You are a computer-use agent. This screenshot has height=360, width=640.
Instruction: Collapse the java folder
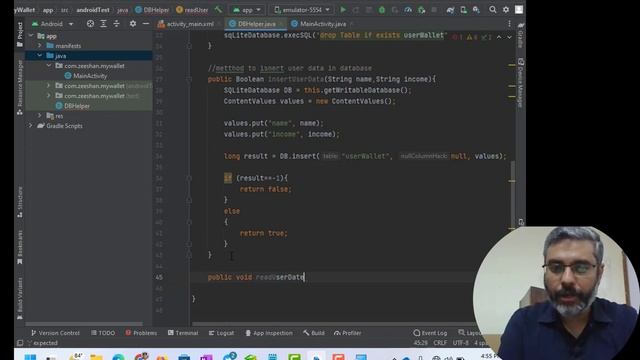pos(40,56)
